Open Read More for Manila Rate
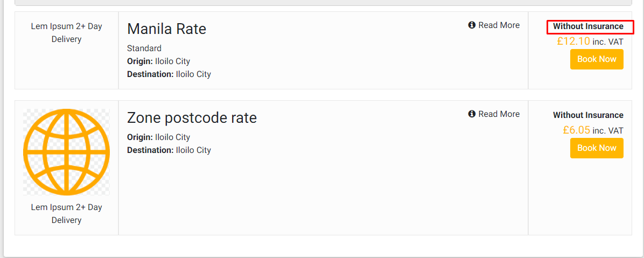Screen dimensions: 644x258 pos(499,25)
